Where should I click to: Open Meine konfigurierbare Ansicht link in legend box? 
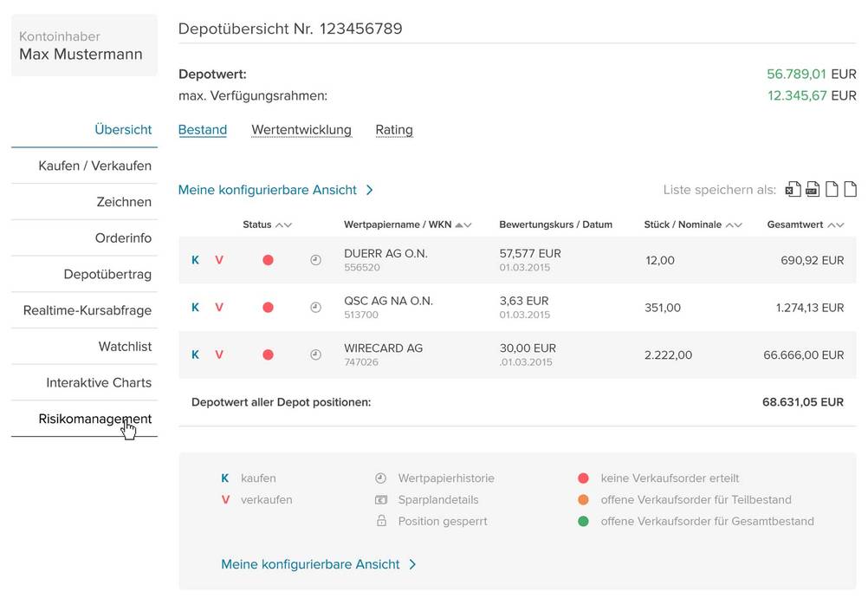pyautogui.click(x=318, y=564)
